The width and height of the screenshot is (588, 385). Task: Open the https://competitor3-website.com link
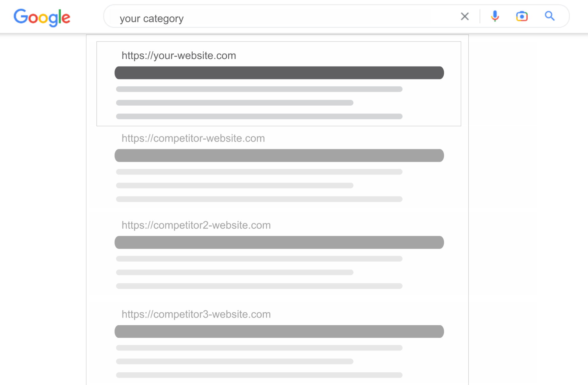[196, 314]
